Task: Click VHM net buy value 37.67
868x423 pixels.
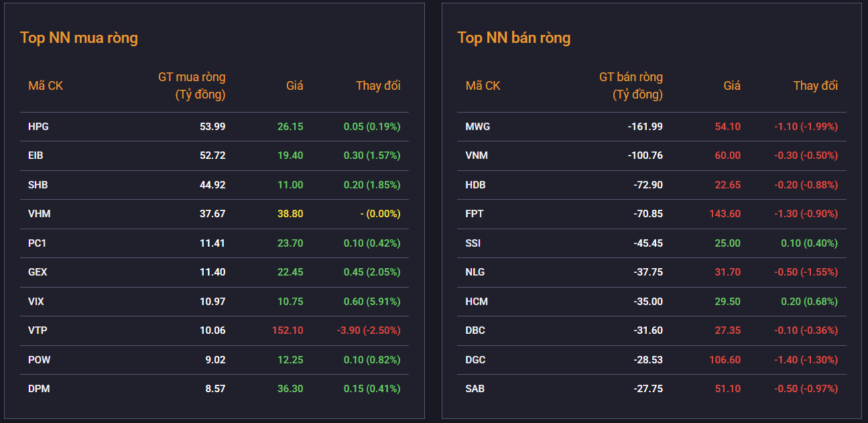Action: pyautogui.click(x=212, y=214)
